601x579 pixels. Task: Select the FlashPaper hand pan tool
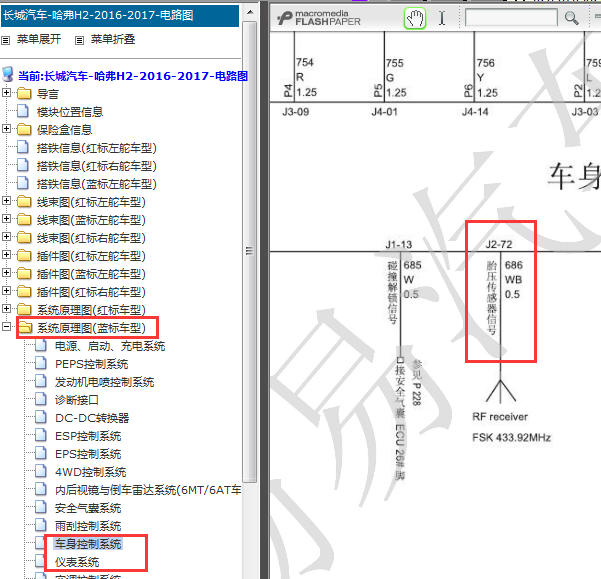tap(415, 18)
